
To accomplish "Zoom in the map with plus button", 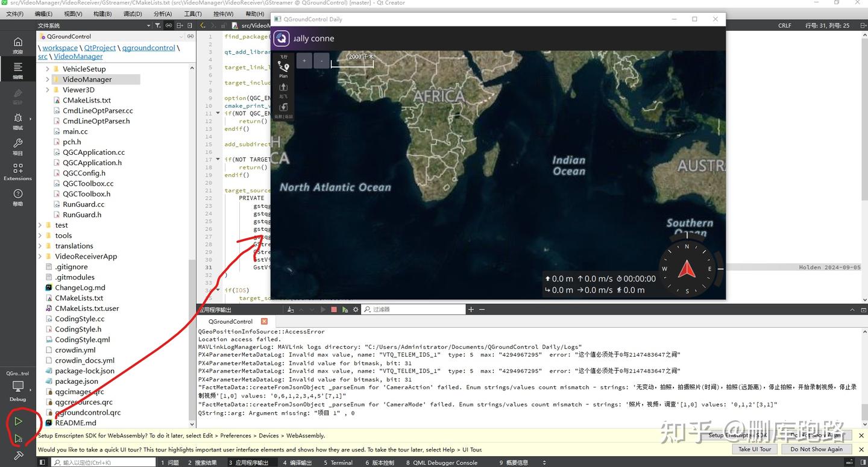I will (304, 61).
